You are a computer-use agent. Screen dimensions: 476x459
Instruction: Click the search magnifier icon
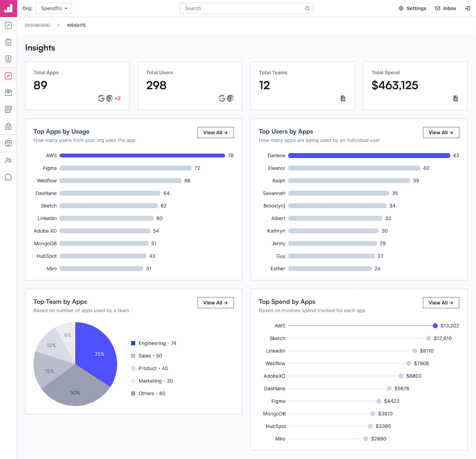click(308, 8)
